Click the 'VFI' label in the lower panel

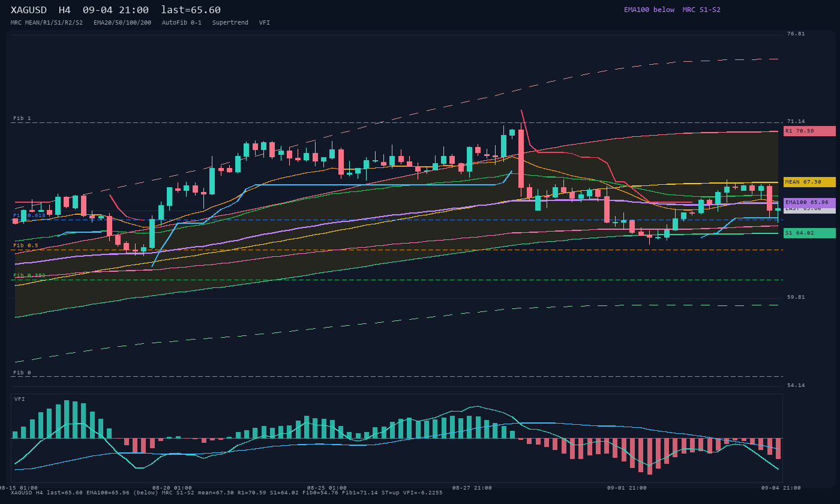(x=20, y=399)
